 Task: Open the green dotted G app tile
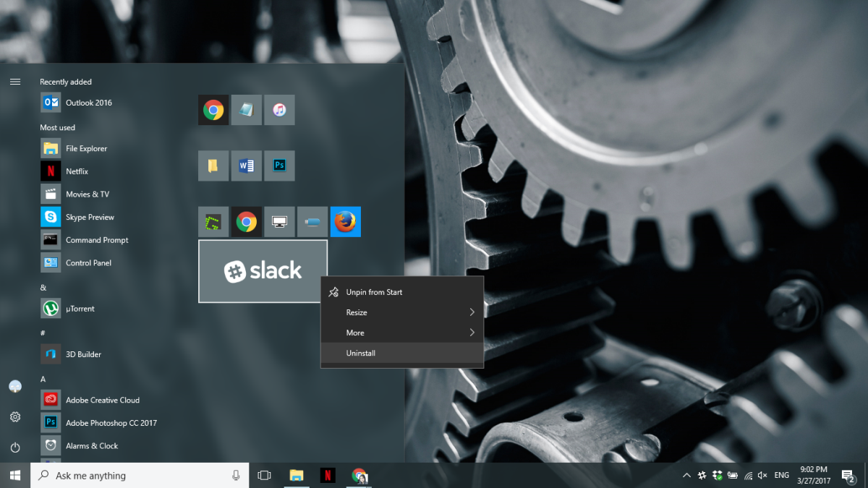point(213,222)
